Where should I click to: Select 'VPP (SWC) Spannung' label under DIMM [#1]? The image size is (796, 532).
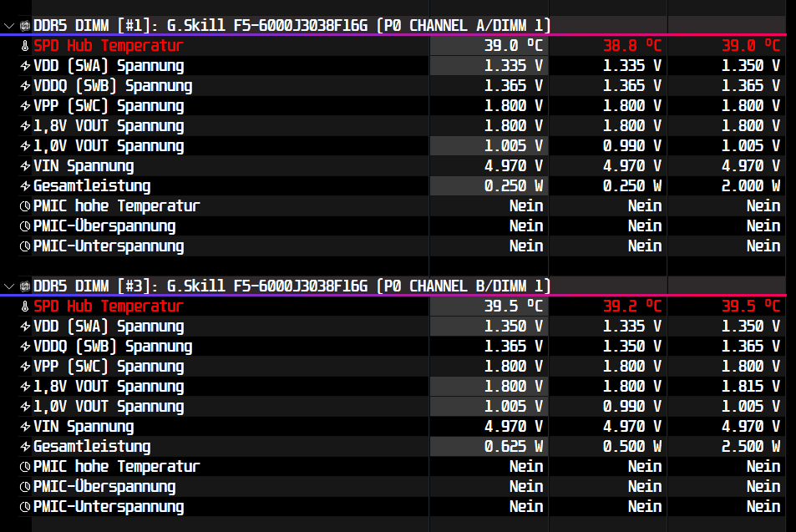click(109, 105)
